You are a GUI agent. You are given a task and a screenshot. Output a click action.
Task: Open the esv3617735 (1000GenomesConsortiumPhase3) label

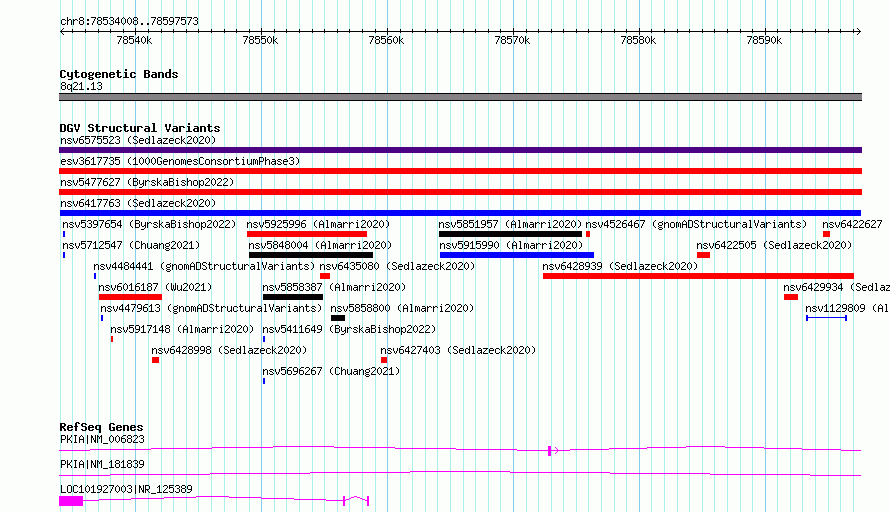[x=180, y=161]
